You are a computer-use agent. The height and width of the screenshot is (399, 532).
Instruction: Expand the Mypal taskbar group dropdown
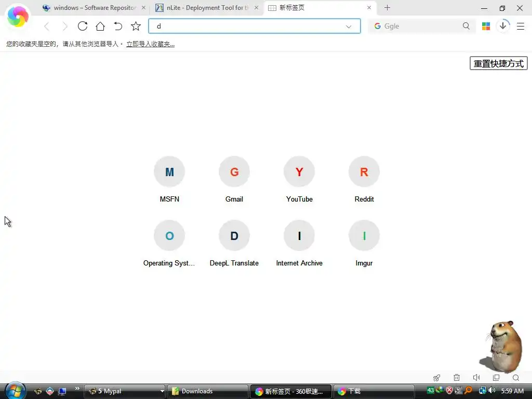[162, 391]
